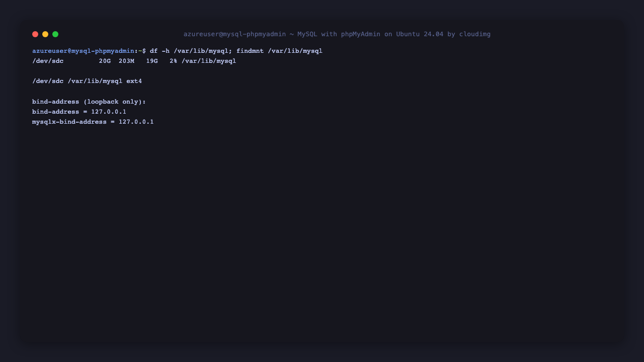Select the '2%' usage value

[174, 61]
